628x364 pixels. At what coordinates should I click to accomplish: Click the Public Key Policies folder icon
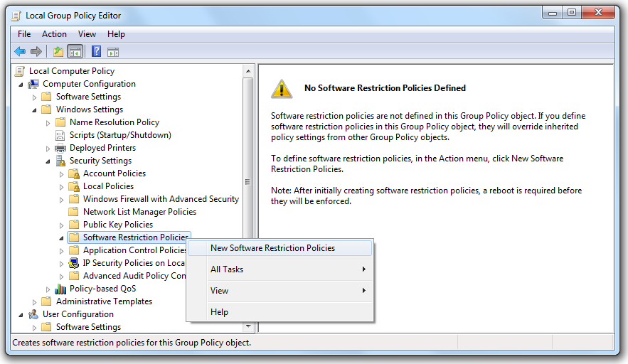pyautogui.click(x=74, y=224)
